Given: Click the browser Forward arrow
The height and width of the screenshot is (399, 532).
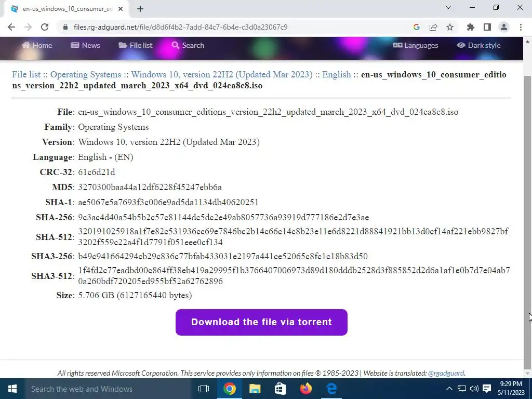Looking at the screenshot, I should (x=28, y=27).
